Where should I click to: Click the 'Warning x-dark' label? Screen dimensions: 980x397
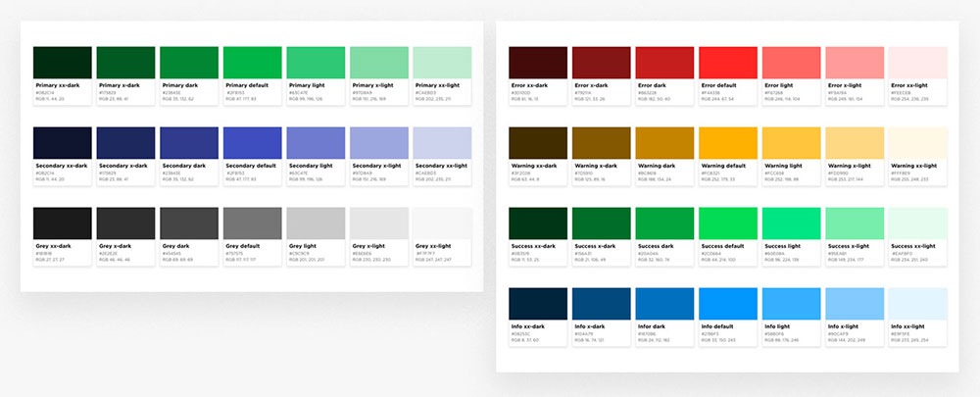point(596,166)
